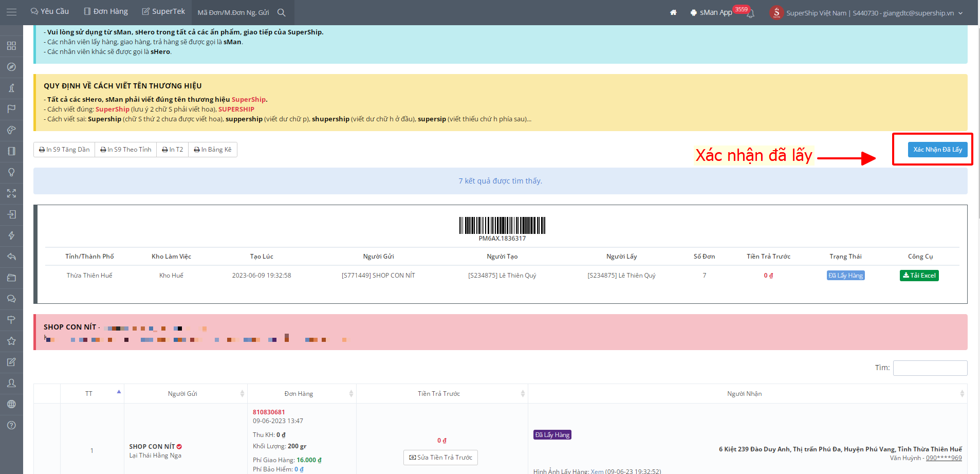Click the notebook icon in sidebar
This screenshot has height=474, width=980.
click(x=11, y=151)
